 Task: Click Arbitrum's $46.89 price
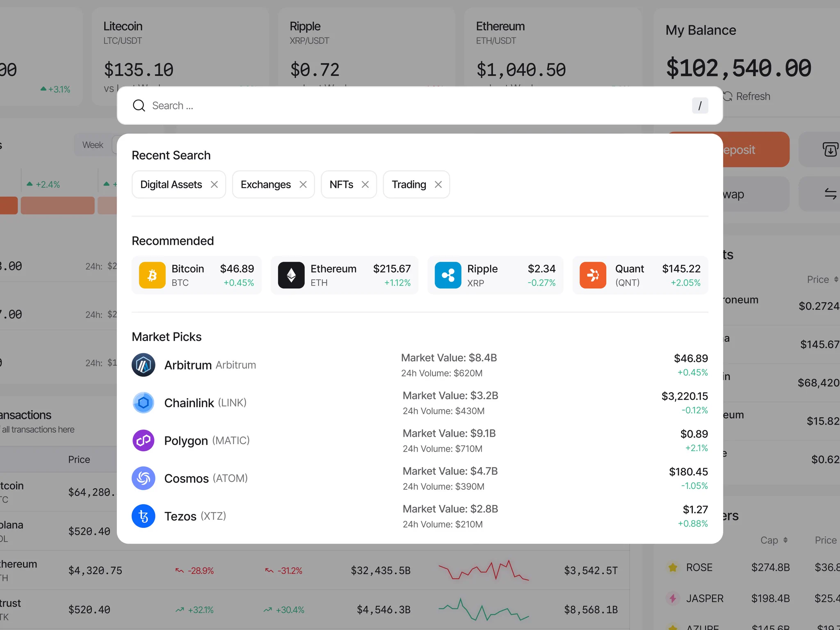(x=691, y=358)
